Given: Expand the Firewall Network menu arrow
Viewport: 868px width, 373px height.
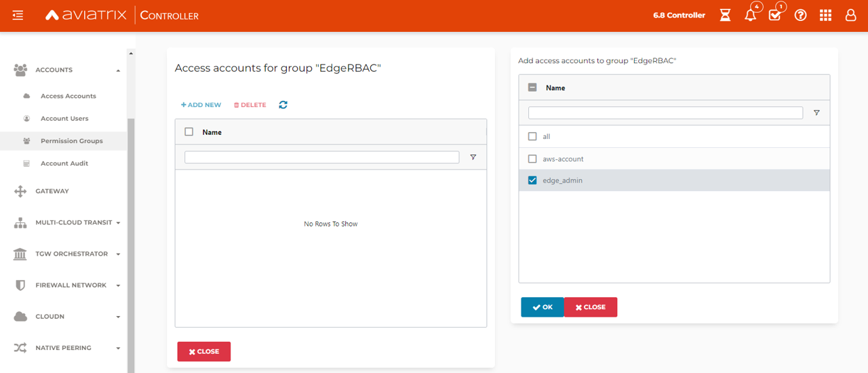Looking at the screenshot, I should tap(118, 286).
